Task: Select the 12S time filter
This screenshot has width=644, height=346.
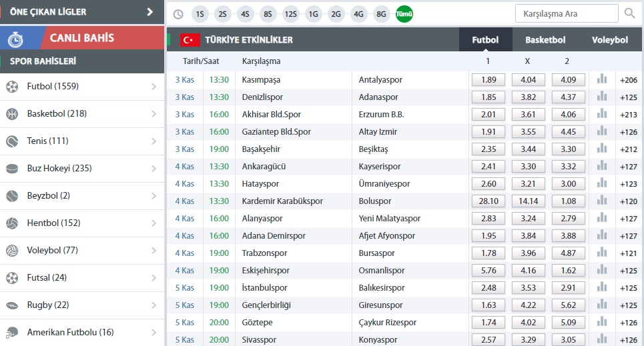Action: 291,15
